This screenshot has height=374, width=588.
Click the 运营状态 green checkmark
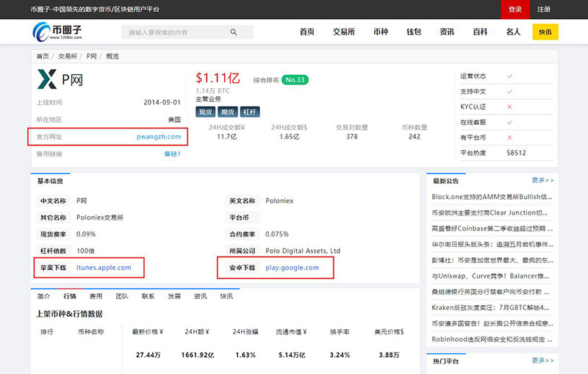[509, 76]
